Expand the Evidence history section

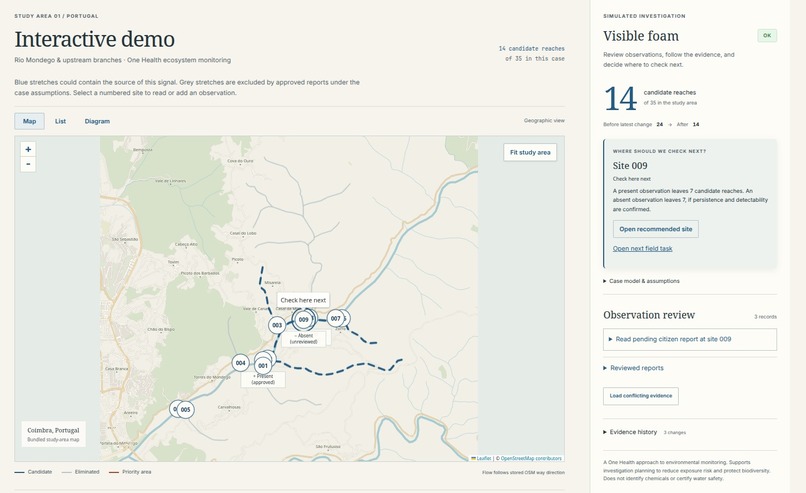tap(630, 432)
